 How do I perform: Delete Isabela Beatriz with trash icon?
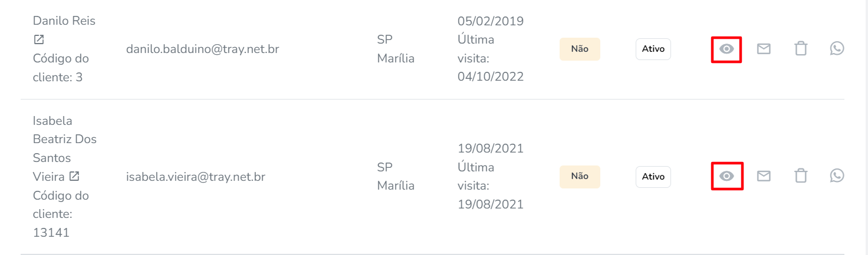[x=800, y=176]
